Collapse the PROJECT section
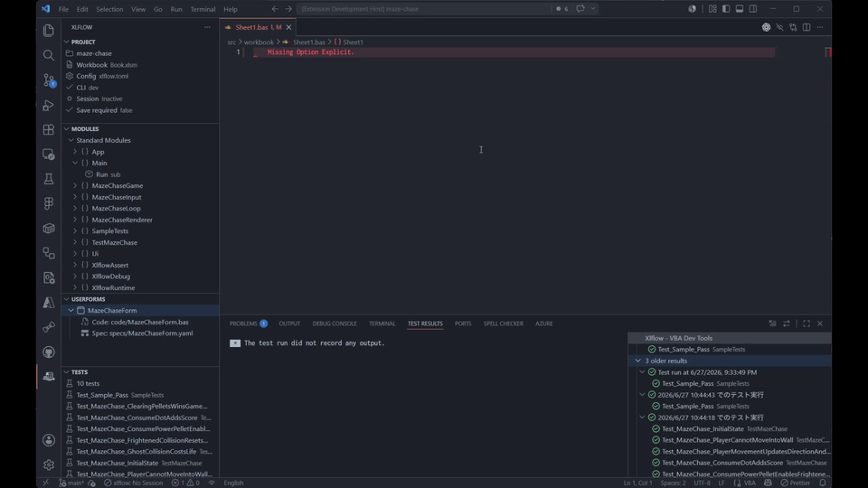The height and width of the screenshot is (488, 868). (x=83, y=42)
